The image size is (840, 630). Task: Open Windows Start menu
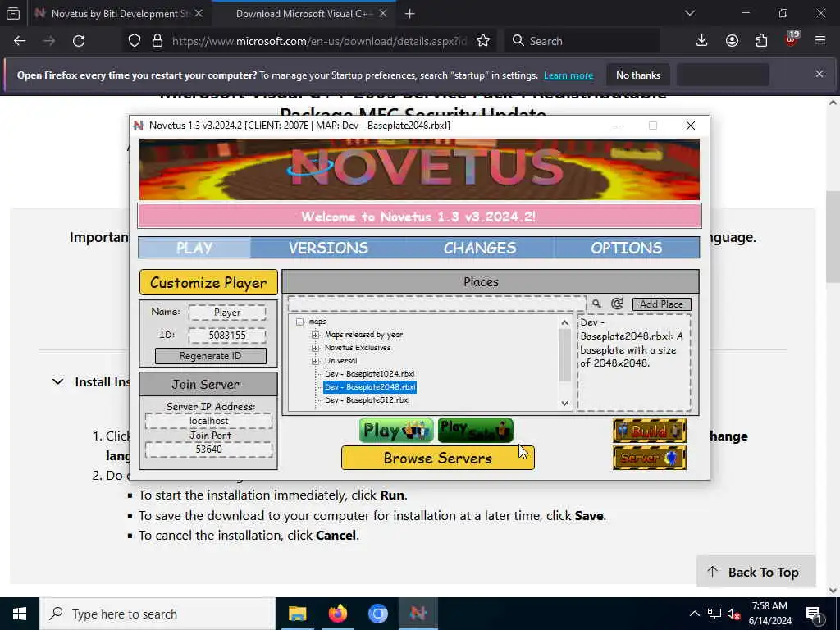click(x=20, y=614)
